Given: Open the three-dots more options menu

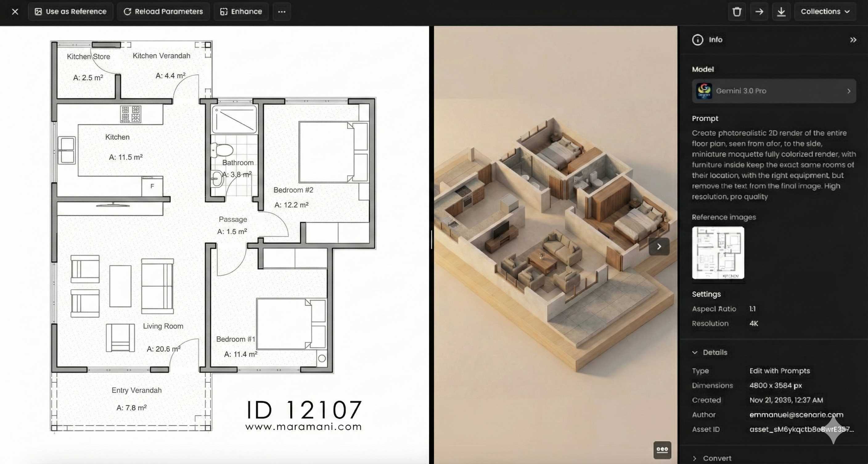Looking at the screenshot, I should point(282,12).
